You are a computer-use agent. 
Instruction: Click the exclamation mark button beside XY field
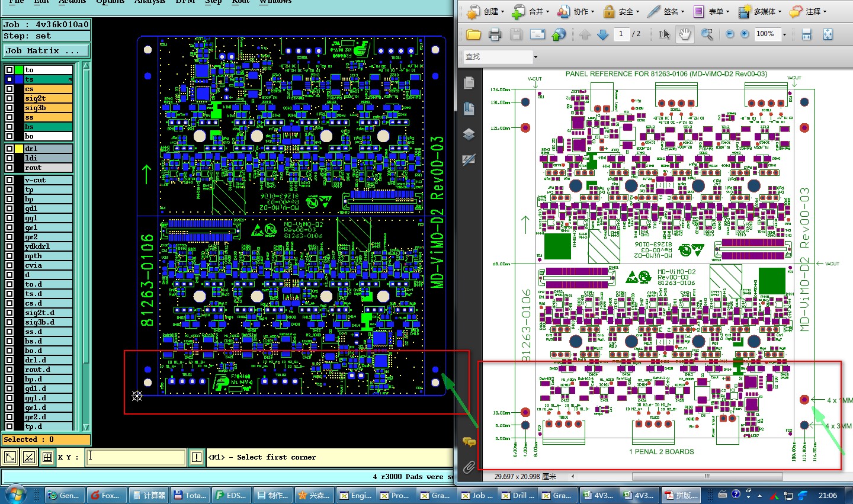coord(196,457)
